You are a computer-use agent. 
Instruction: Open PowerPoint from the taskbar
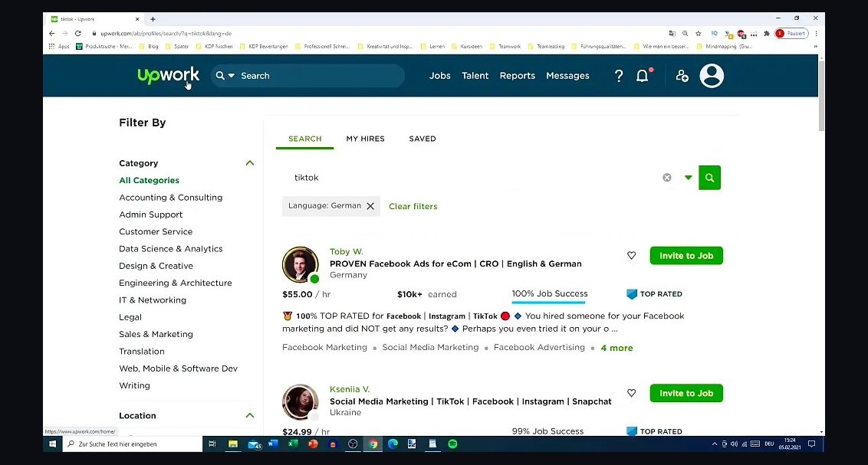click(313, 444)
